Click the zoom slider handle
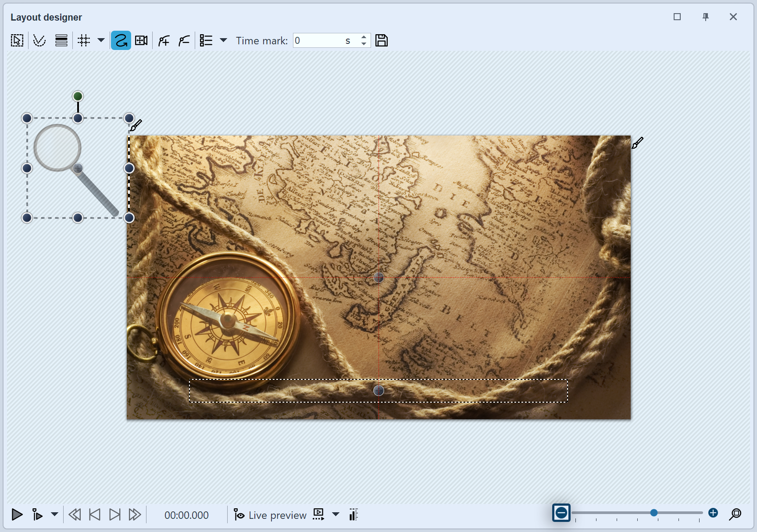Image resolution: width=757 pixels, height=532 pixels. tap(653, 513)
